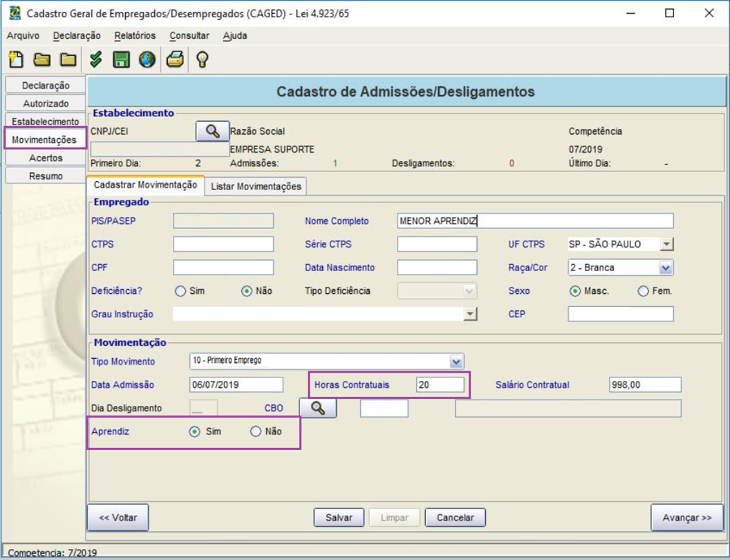Click the 07/2019 Competência value
Screen dimensions: 730x560
pos(586,149)
